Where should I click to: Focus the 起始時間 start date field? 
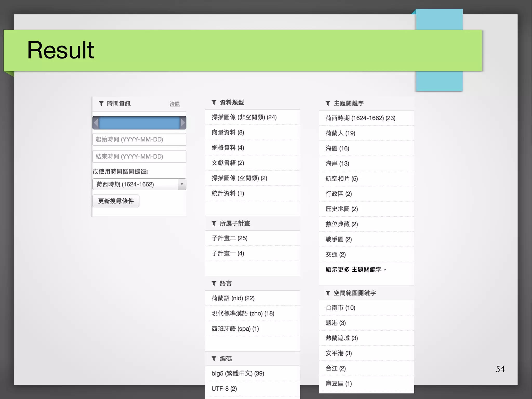pyautogui.click(x=139, y=139)
